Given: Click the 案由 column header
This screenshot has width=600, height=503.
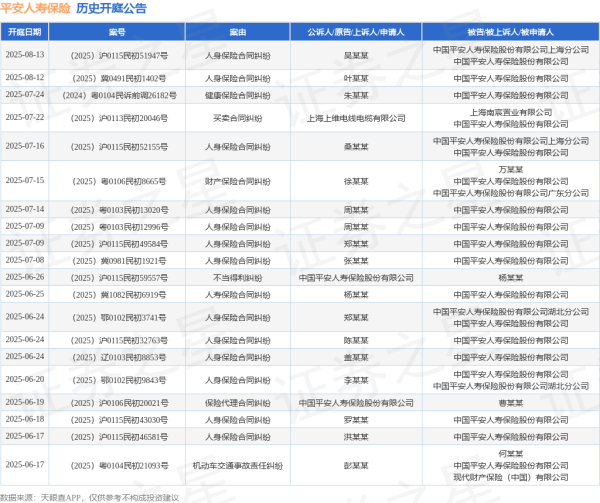Looking at the screenshot, I should pyautogui.click(x=234, y=32).
